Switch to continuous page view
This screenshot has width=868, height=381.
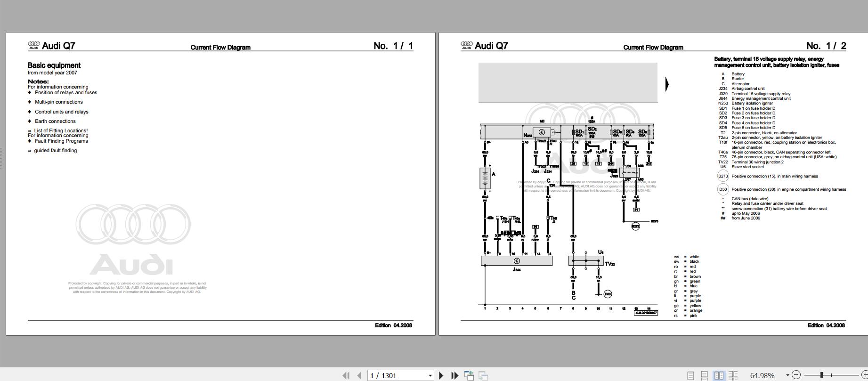pyautogui.click(x=705, y=375)
